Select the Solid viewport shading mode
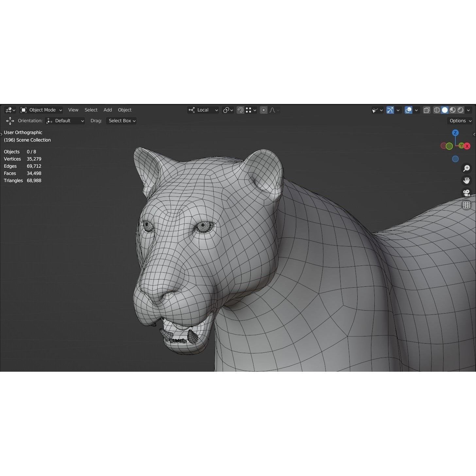476x476 pixels. pyautogui.click(x=445, y=110)
